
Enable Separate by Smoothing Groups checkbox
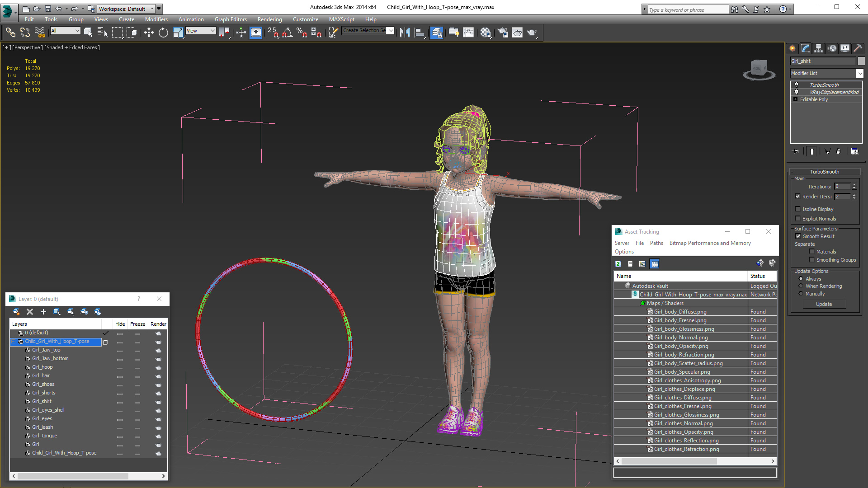pyautogui.click(x=811, y=260)
